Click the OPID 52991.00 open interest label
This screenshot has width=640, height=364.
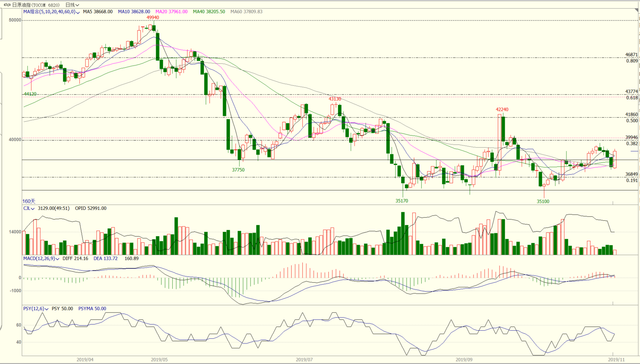[91, 208]
